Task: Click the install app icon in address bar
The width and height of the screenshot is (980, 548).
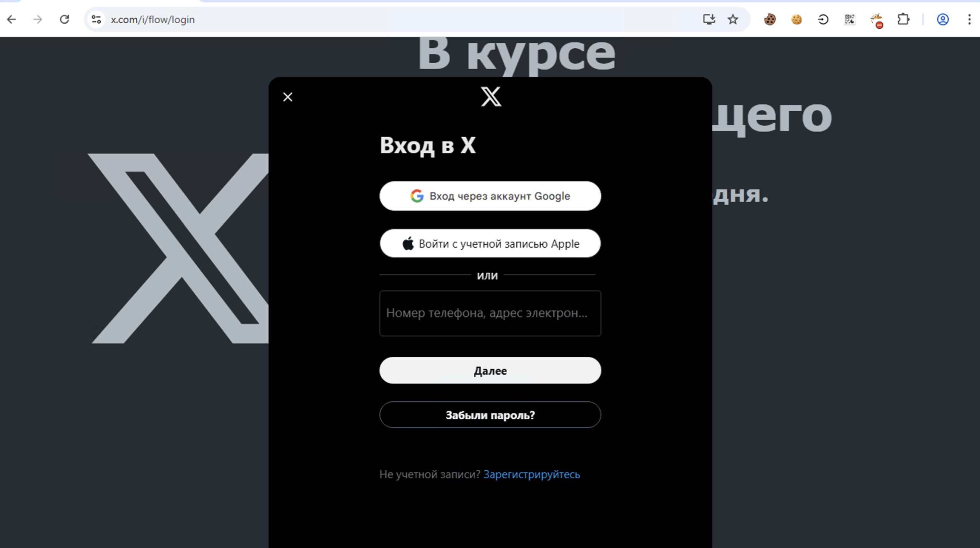Action: click(x=709, y=19)
